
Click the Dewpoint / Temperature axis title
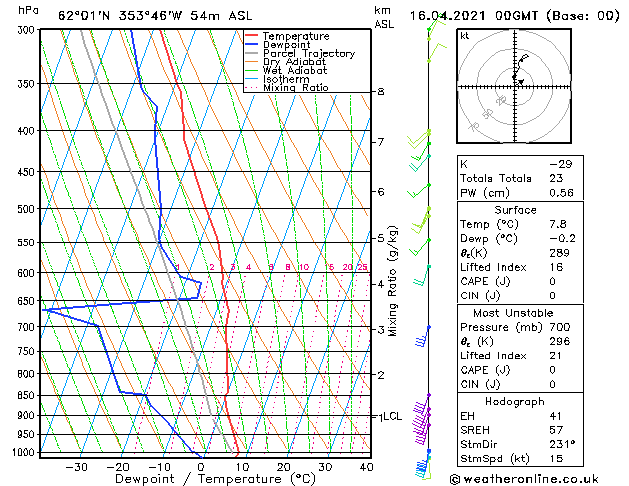pos(215,479)
